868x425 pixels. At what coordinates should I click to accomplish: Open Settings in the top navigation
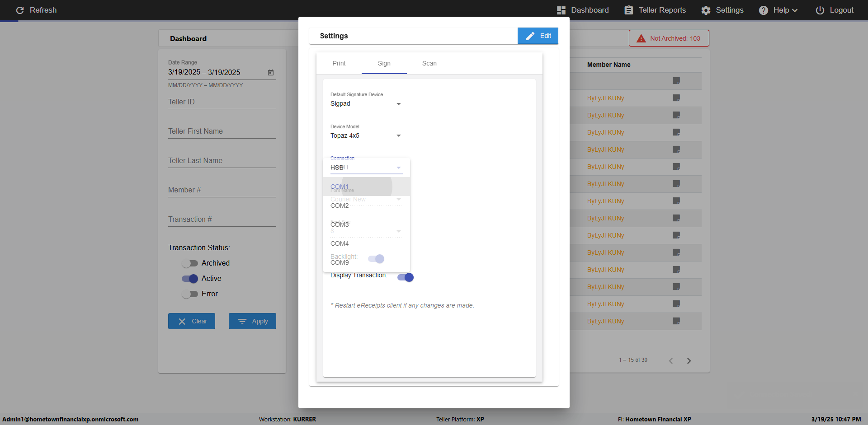[722, 10]
